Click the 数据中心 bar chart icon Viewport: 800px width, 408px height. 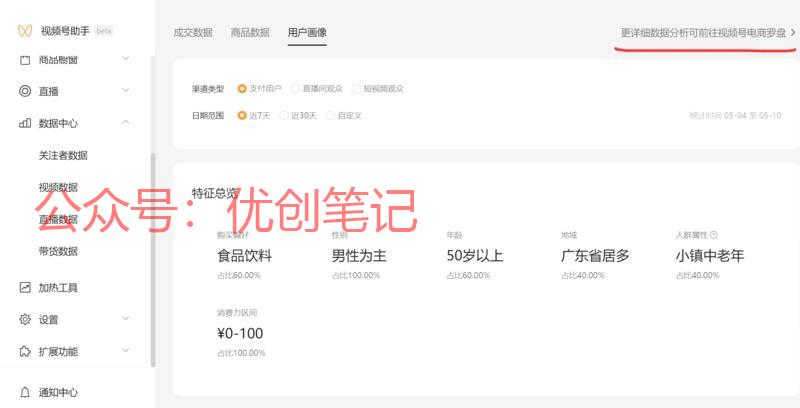24,123
